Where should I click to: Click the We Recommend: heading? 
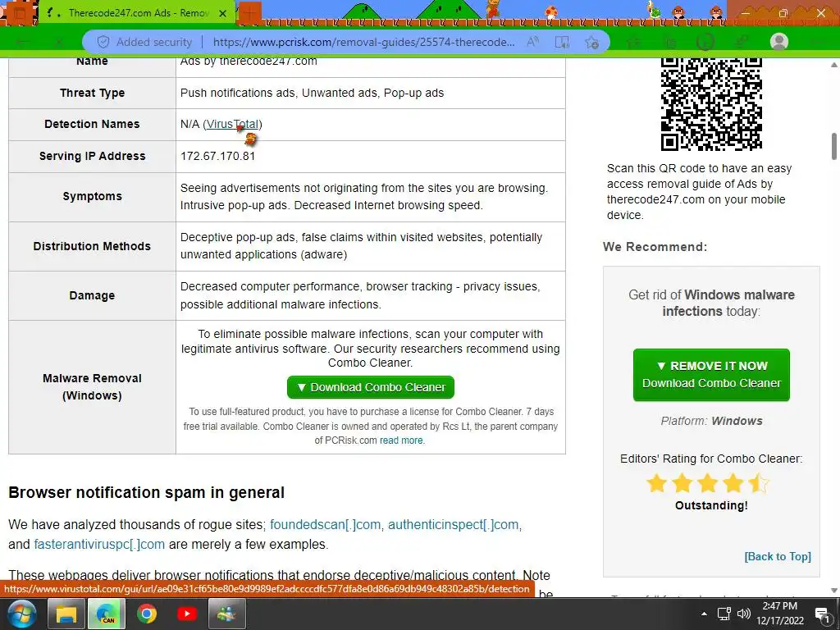655,247
